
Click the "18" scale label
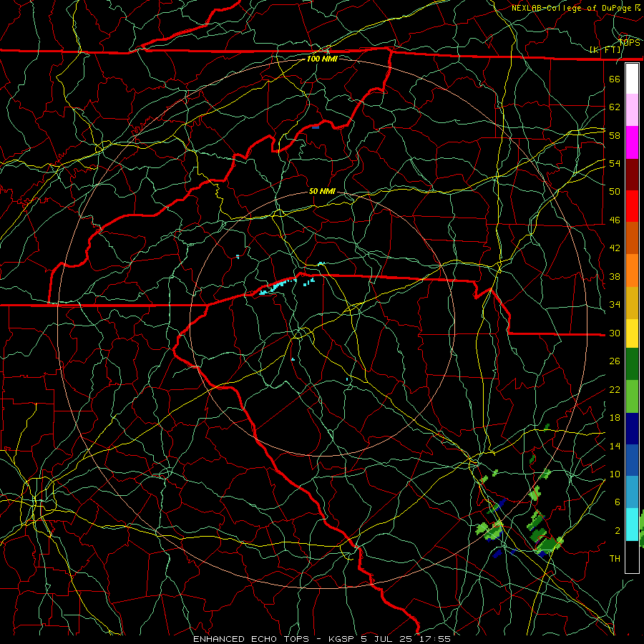[x=615, y=418]
